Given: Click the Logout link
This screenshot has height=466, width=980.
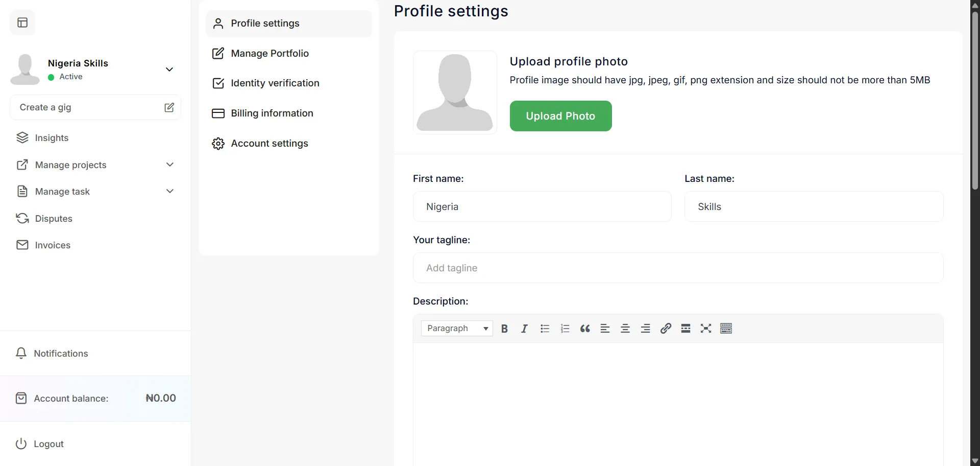Looking at the screenshot, I should 48,444.
